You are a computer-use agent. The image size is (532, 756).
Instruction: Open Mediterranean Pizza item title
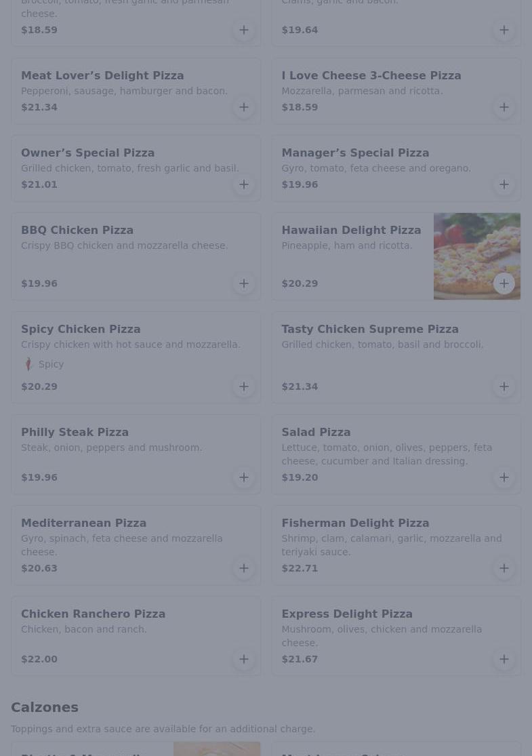(83, 523)
